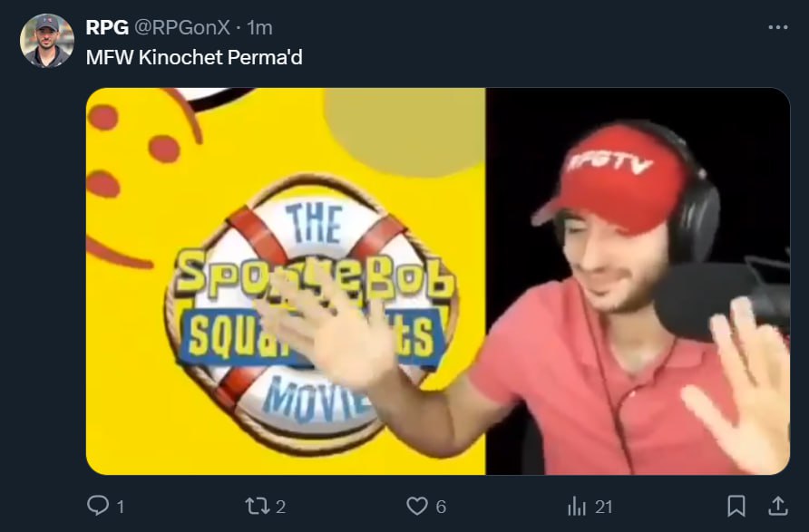Click the repost count number 2
Viewport: 809px width, 532px height.
click(x=280, y=508)
